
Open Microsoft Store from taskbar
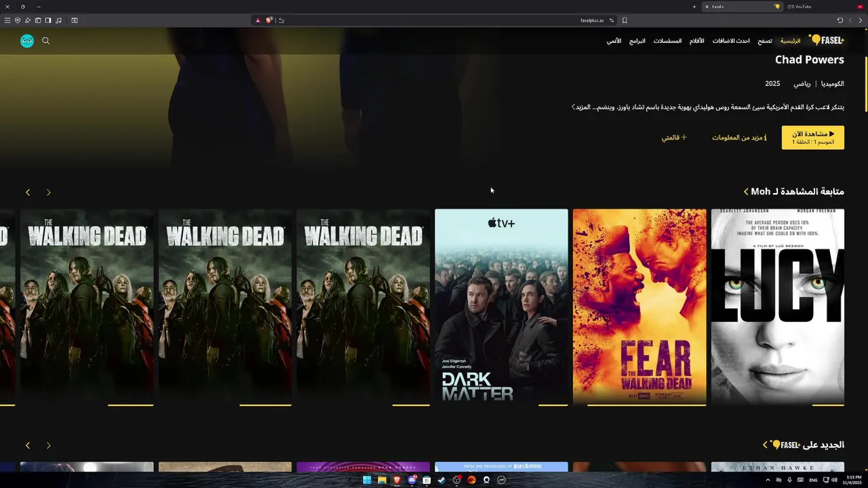click(427, 480)
